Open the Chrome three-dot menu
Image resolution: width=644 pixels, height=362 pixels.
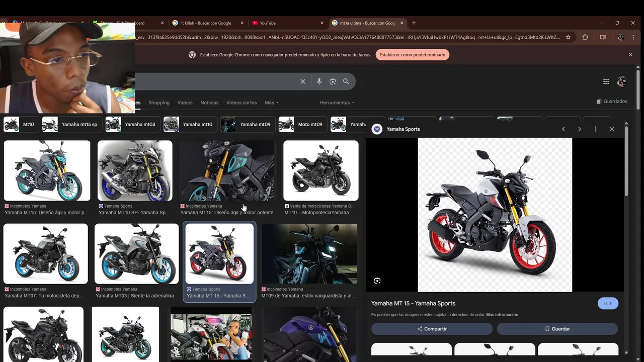click(x=633, y=37)
